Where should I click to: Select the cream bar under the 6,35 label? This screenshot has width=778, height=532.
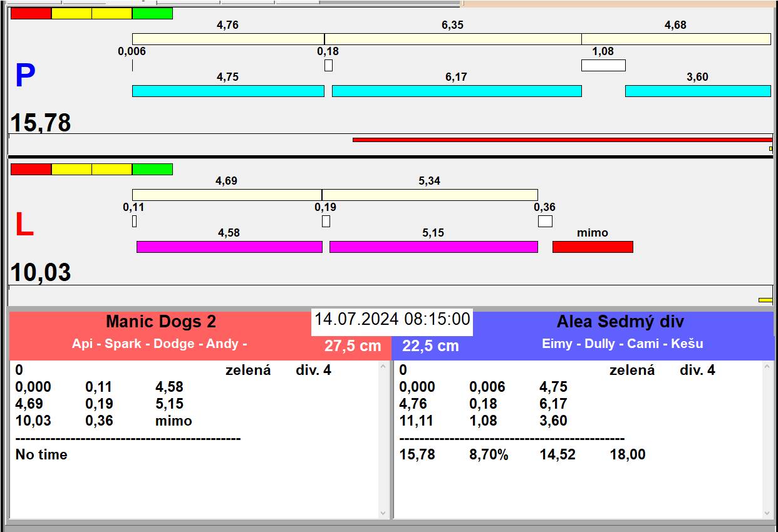click(453, 39)
